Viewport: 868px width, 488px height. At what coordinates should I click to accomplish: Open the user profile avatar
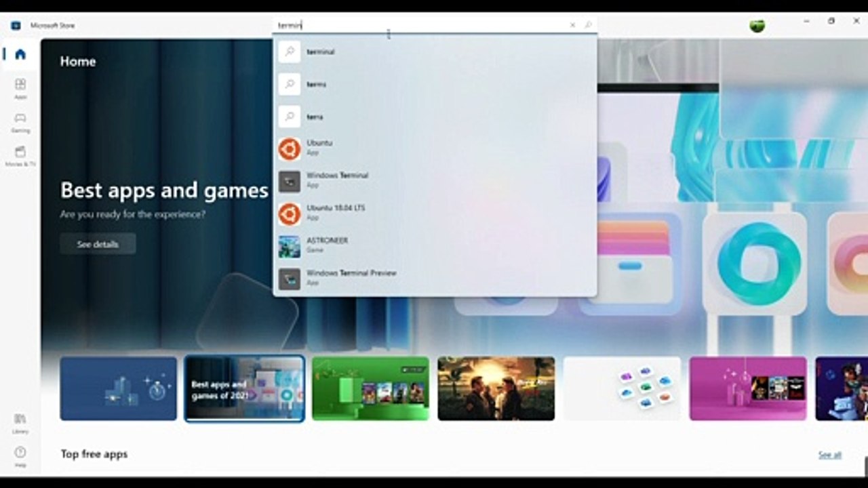[x=757, y=25]
